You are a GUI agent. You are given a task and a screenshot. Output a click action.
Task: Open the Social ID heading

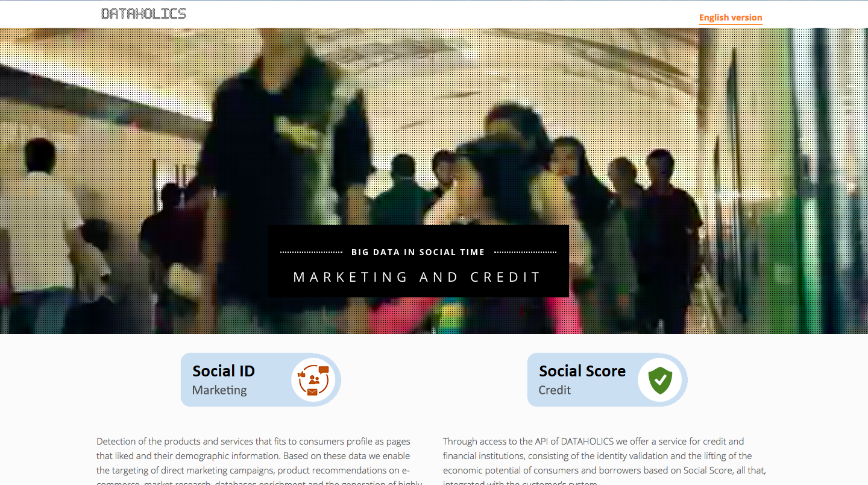[x=224, y=371]
